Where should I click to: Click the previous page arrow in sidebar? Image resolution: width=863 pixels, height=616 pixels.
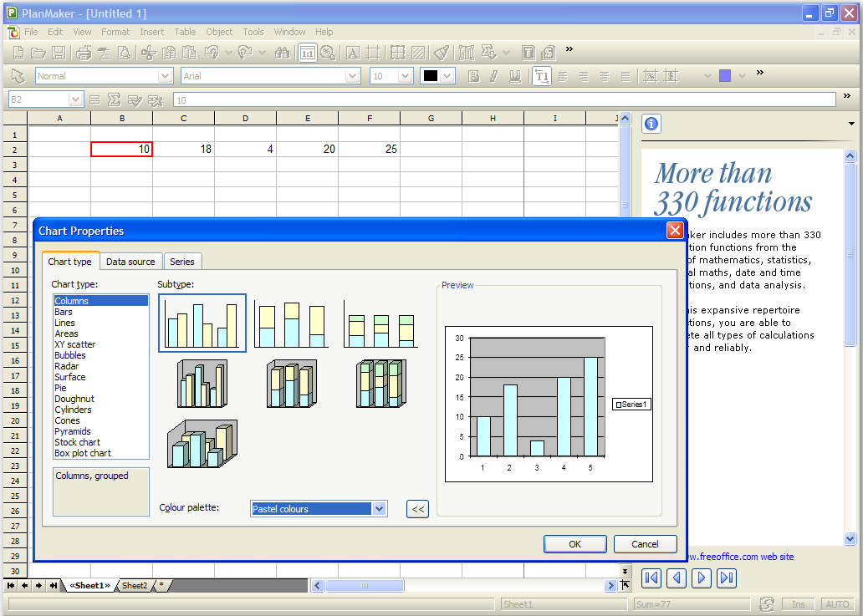click(677, 578)
